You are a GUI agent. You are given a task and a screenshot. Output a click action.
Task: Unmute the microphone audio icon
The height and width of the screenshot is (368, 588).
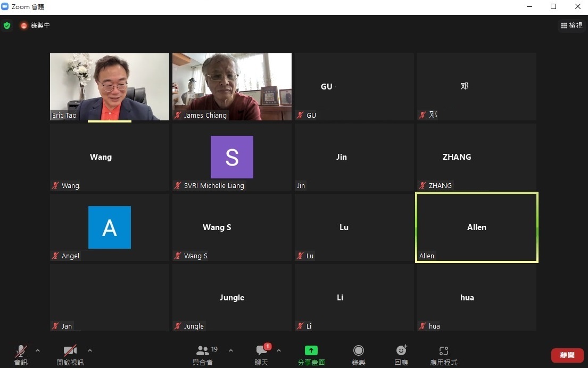(x=21, y=351)
